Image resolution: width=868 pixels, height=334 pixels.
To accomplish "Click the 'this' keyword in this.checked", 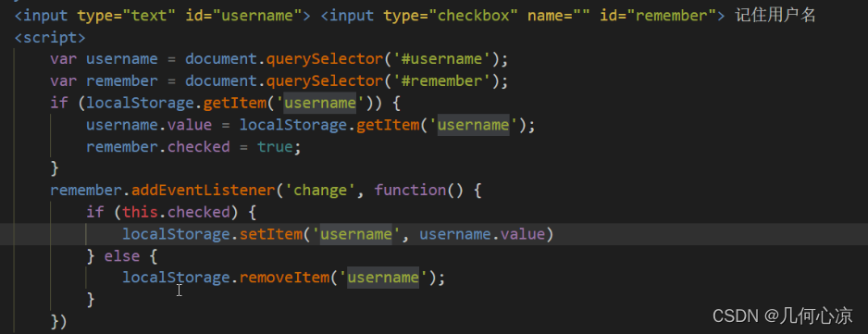I will click(140, 213).
